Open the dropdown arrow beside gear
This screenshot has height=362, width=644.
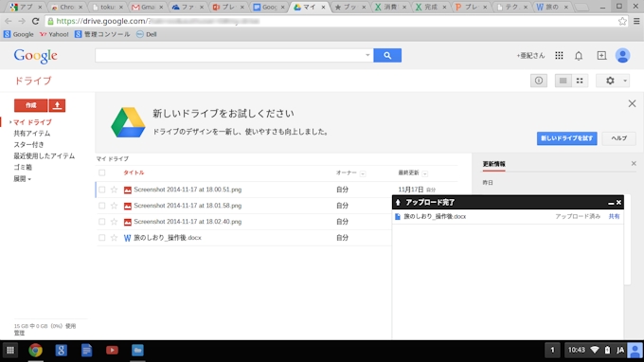click(x=625, y=81)
